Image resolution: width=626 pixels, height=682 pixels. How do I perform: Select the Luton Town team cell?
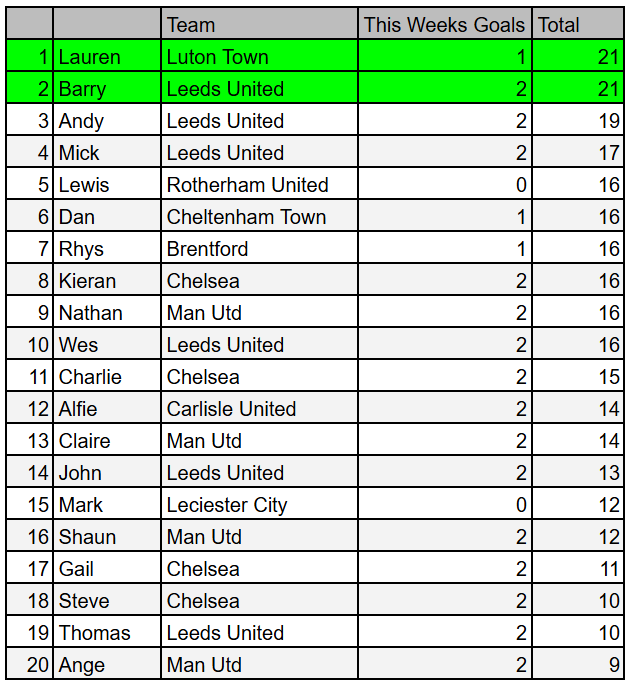[x=259, y=56]
